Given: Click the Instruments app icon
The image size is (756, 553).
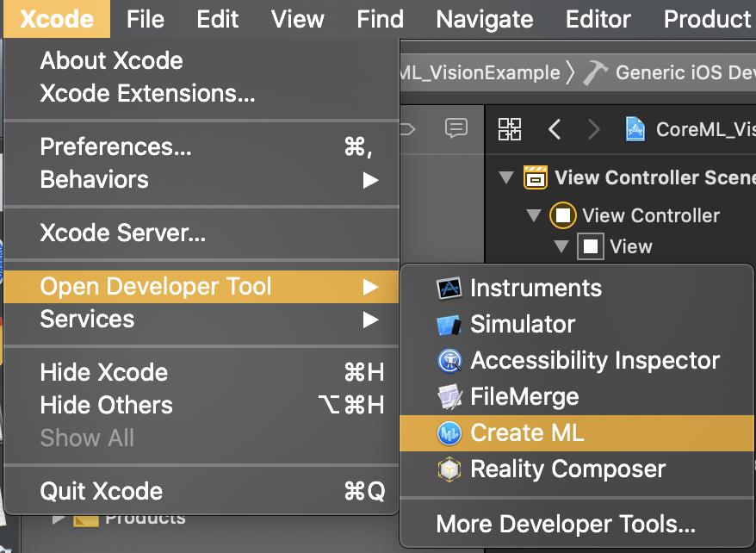Looking at the screenshot, I should [x=449, y=289].
